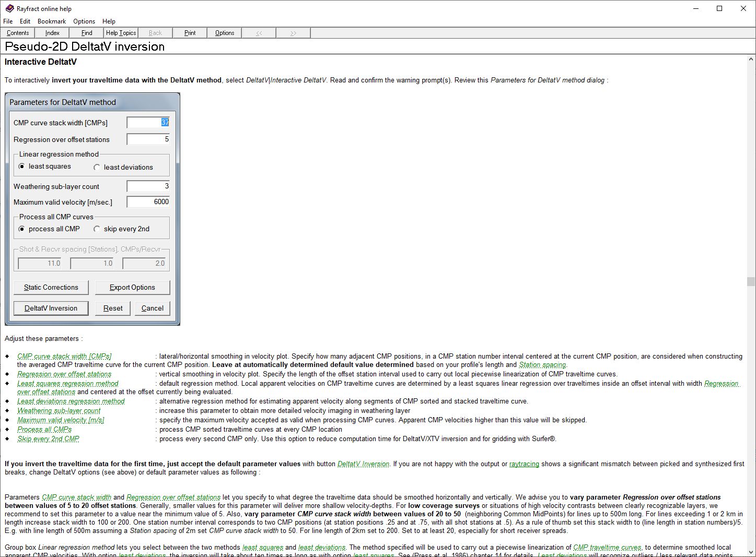Select the skip every 2nd radio button
The width and height of the screenshot is (756, 557).
coord(97,229)
